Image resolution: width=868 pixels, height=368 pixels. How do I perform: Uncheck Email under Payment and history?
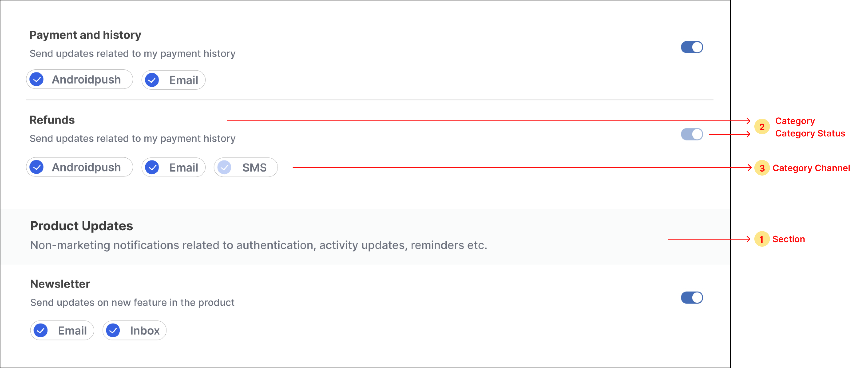click(173, 80)
